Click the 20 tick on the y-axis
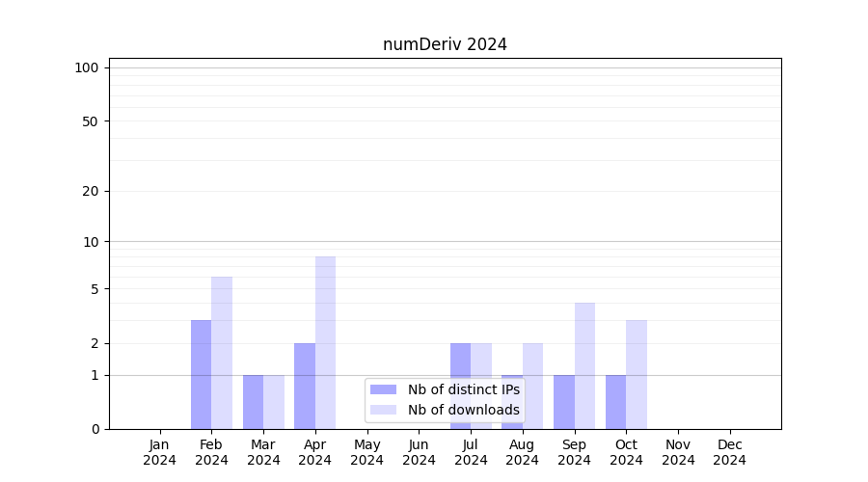This screenshot has width=868, height=482. pyautogui.click(x=91, y=191)
